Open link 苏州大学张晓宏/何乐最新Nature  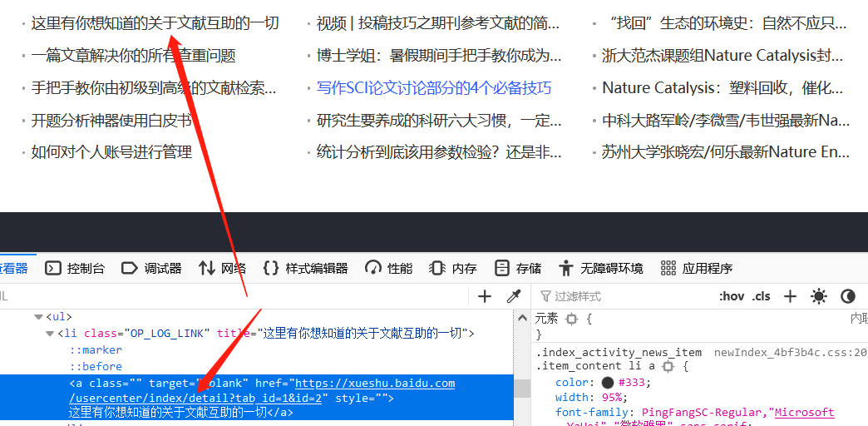point(726,151)
